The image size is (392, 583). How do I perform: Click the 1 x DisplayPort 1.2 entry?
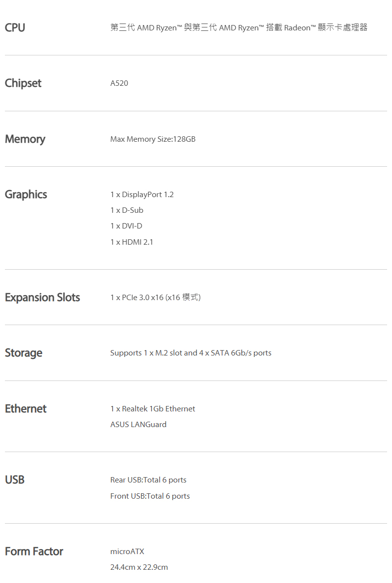point(142,195)
